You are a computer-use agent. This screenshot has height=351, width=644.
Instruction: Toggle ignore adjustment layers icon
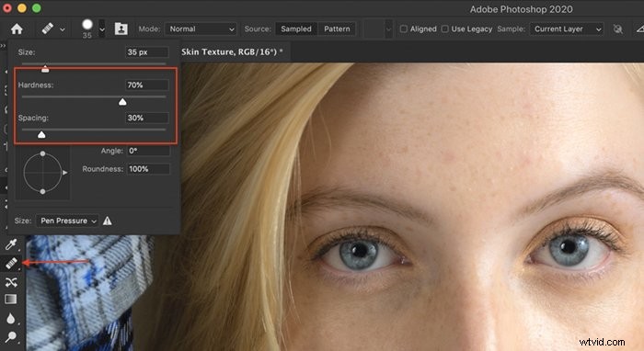617,29
